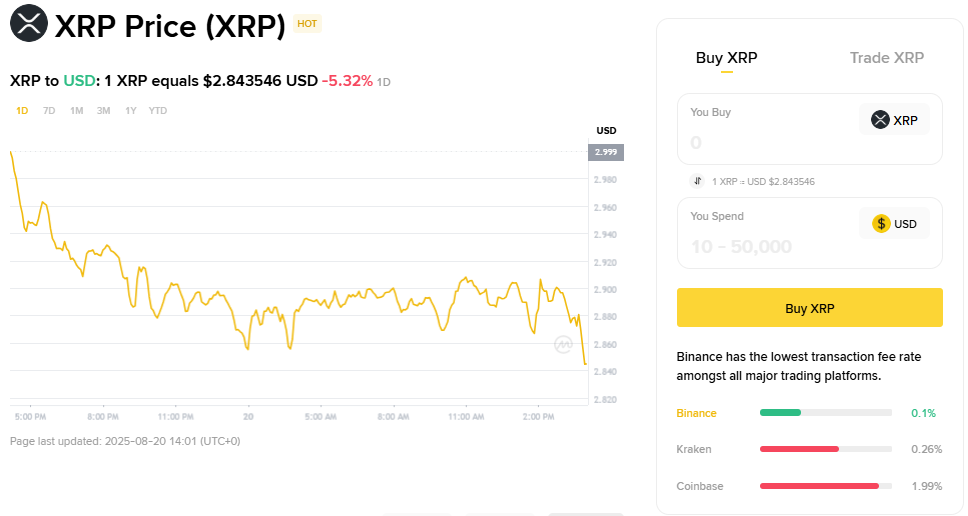Screen dimensions: 968x516
Task: Click the yellow Buy XRP button
Action: click(x=809, y=307)
